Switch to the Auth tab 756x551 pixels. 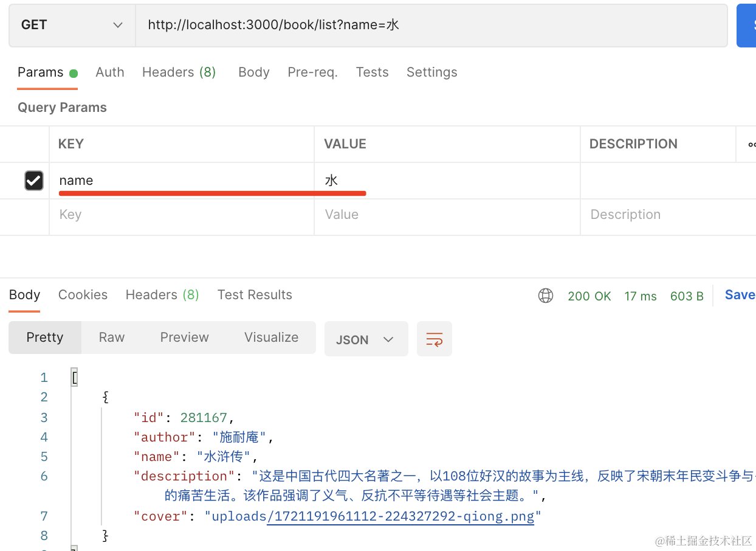(x=109, y=72)
